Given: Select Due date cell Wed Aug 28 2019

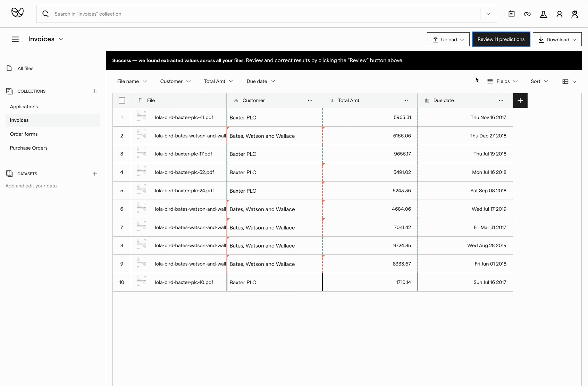Looking at the screenshot, I should point(465,245).
